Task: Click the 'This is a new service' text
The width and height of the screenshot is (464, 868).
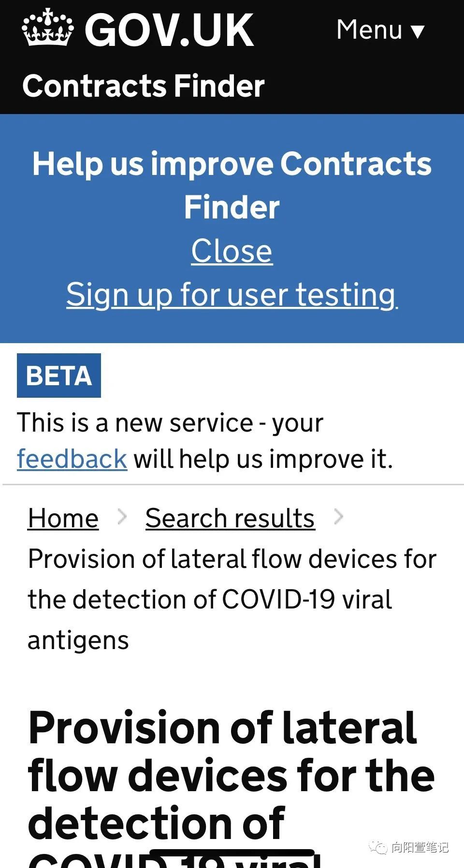Action: [170, 423]
